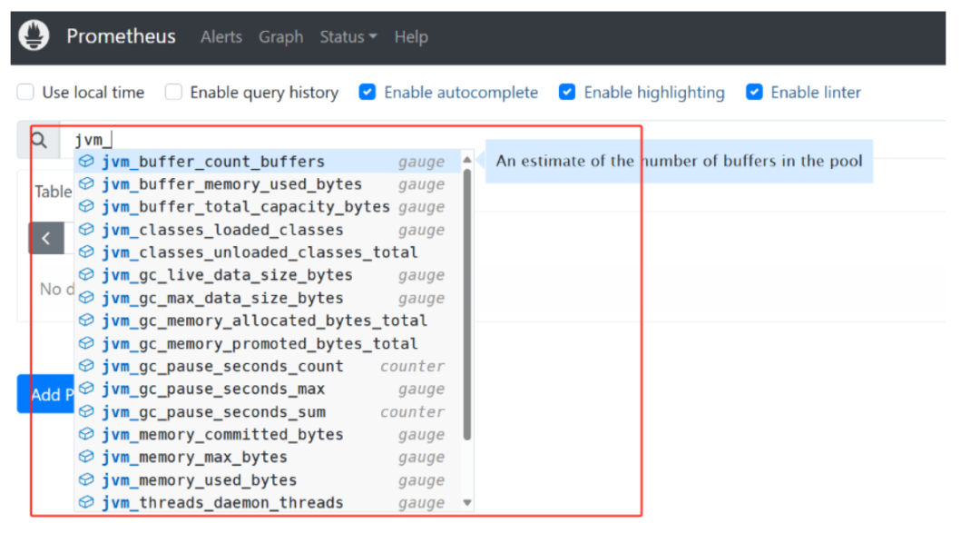Click metric icon beside jvm_gc_memory_allocated_bytes_total
The width and height of the screenshot is (980, 533).
tap(86, 321)
